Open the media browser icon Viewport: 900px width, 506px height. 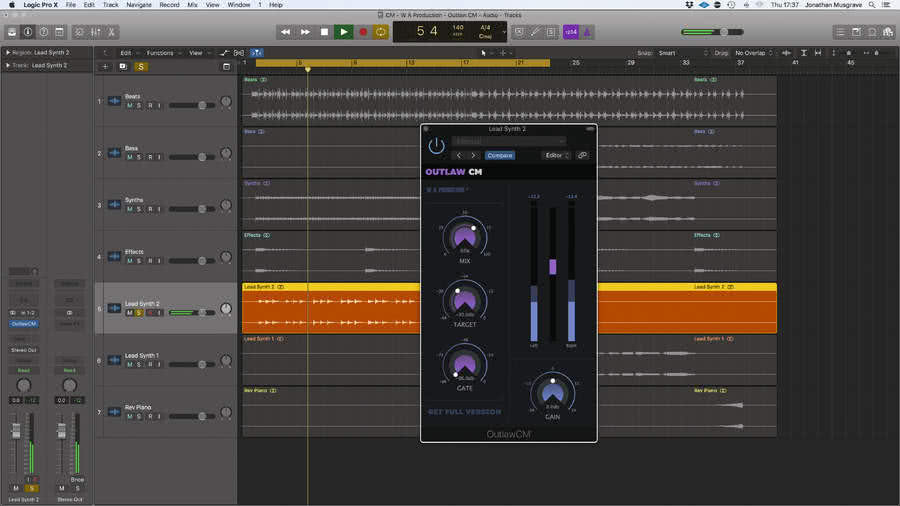click(888, 32)
